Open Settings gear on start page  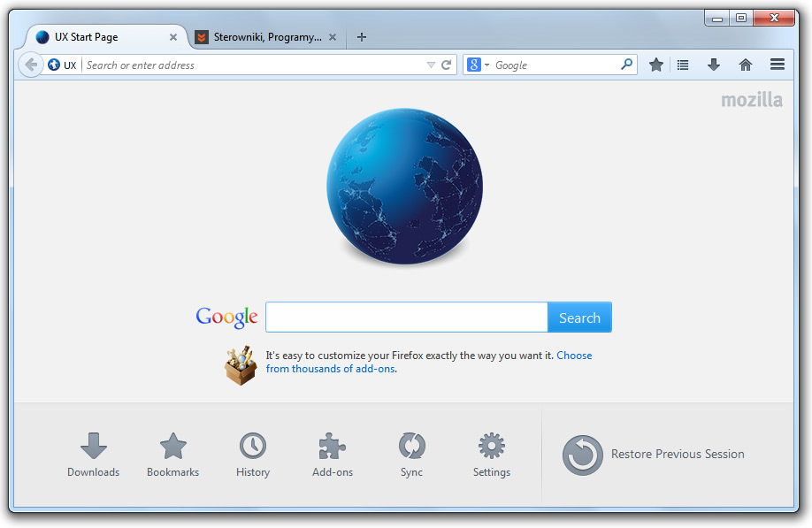click(x=492, y=455)
